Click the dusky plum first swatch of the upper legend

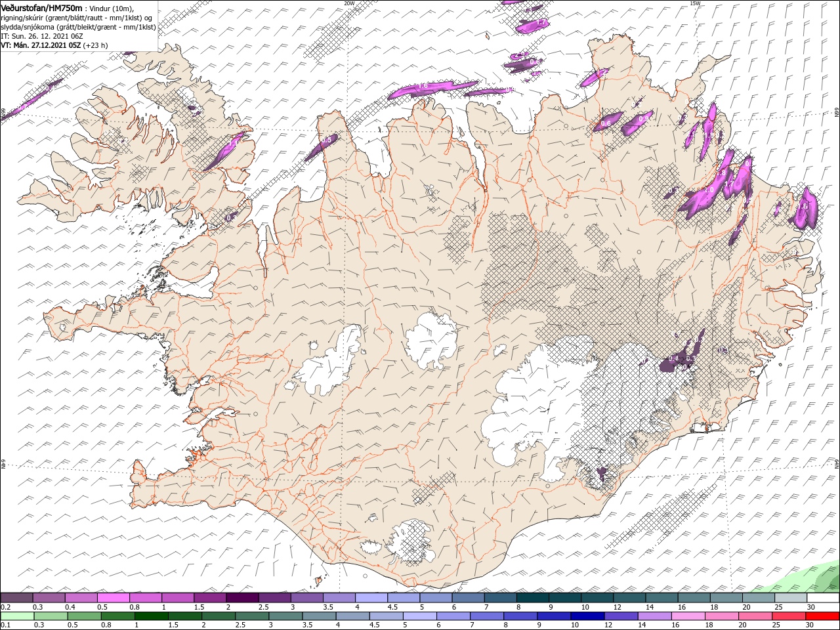pos(16,598)
